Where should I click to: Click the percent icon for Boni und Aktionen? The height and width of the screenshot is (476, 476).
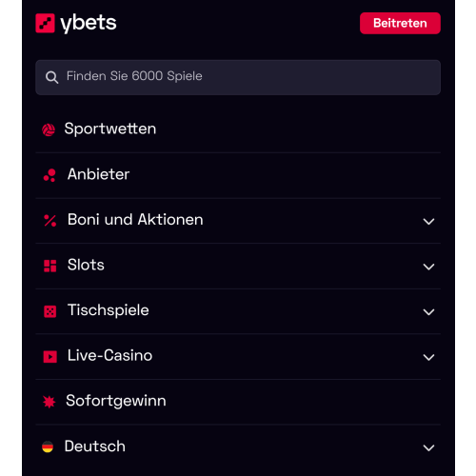coord(50,221)
